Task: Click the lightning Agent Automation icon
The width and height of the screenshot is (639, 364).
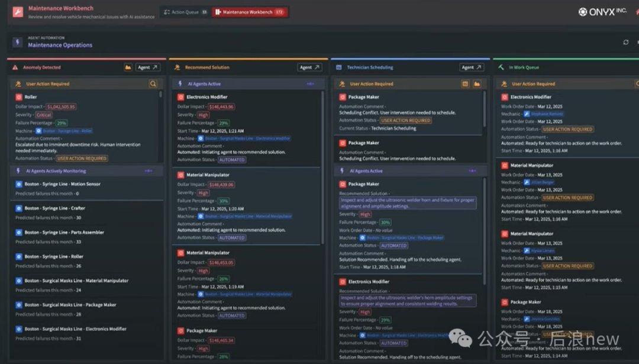Action: click(17, 42)
